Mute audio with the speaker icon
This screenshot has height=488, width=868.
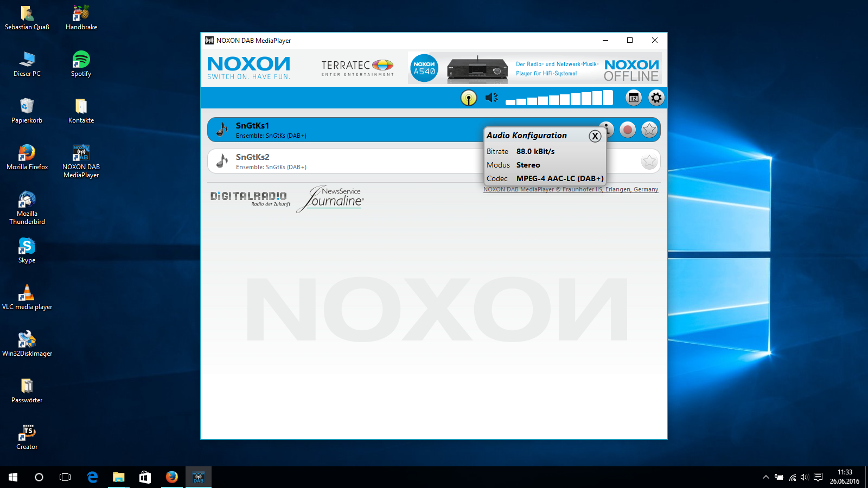click(x=492, y=98)
